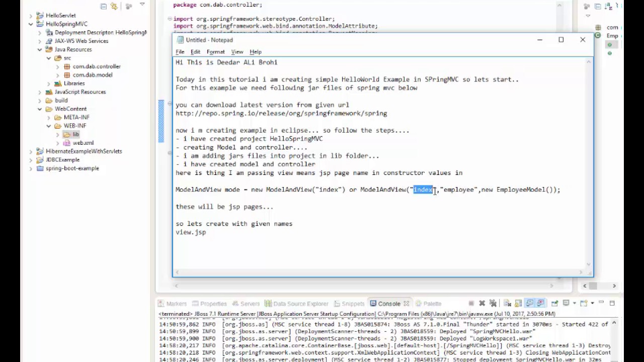Open Notepad Help menu
Screen dimensions: 644x362
click(256, 52)
